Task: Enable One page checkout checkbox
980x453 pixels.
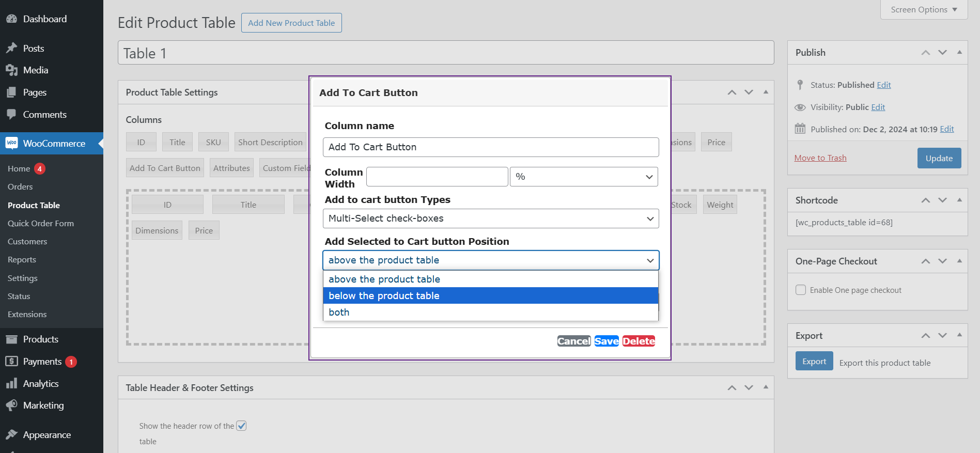Action: [801, 290]
